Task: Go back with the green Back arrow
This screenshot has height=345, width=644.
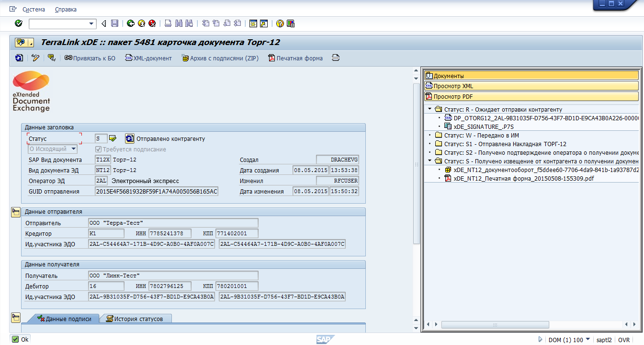Action: point(131,23)
